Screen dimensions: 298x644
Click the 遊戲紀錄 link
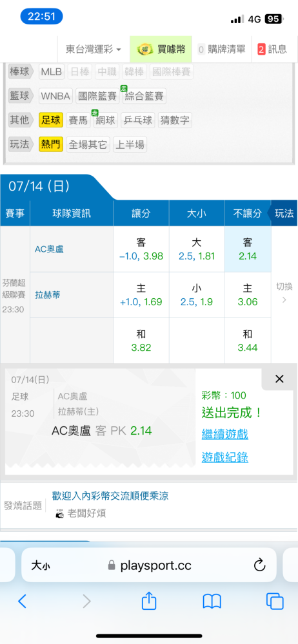pos(224,457)
